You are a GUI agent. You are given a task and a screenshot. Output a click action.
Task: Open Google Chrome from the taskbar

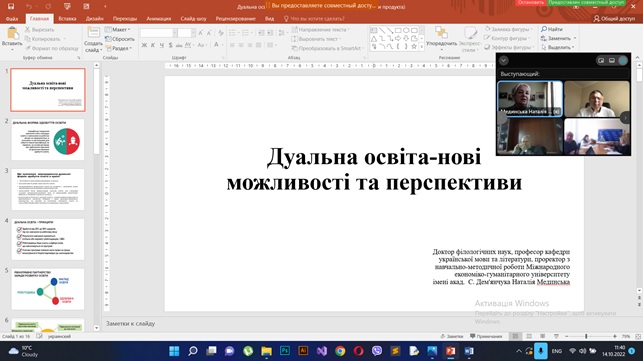coord(340,351)
